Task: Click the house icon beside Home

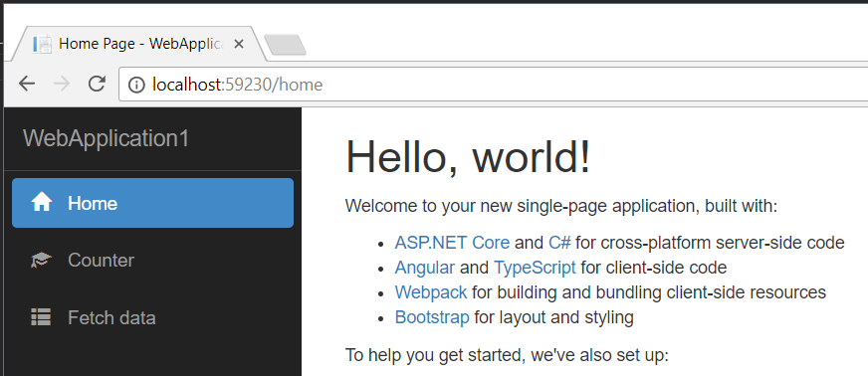Action: (42, 203)
